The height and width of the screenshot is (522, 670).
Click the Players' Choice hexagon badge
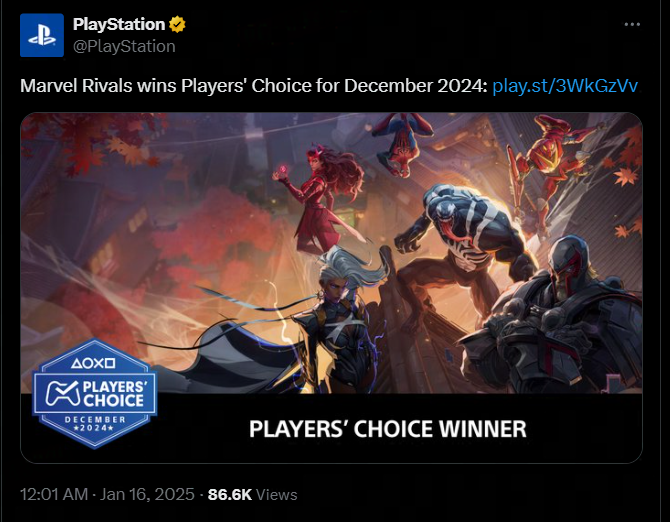pyautogui.click(x=95, y=393)
